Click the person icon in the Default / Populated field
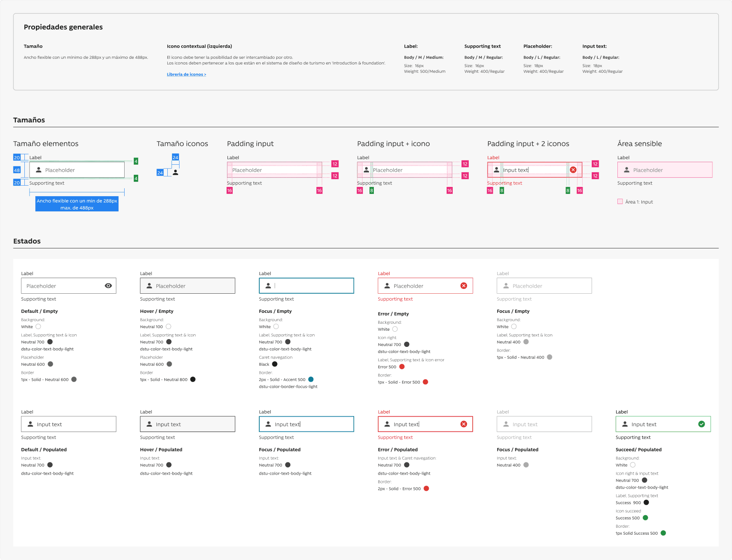The width and height of the screenshot is (732, 560). click(30, 424)
